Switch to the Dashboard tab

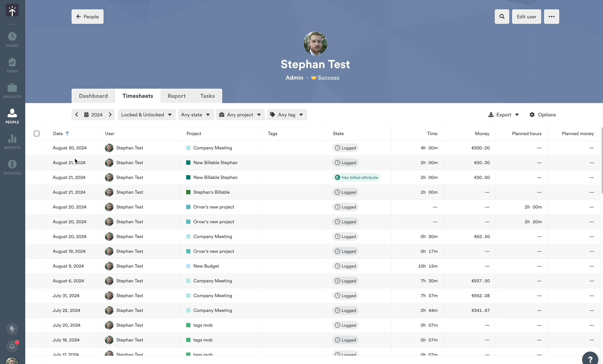[93, 96]
